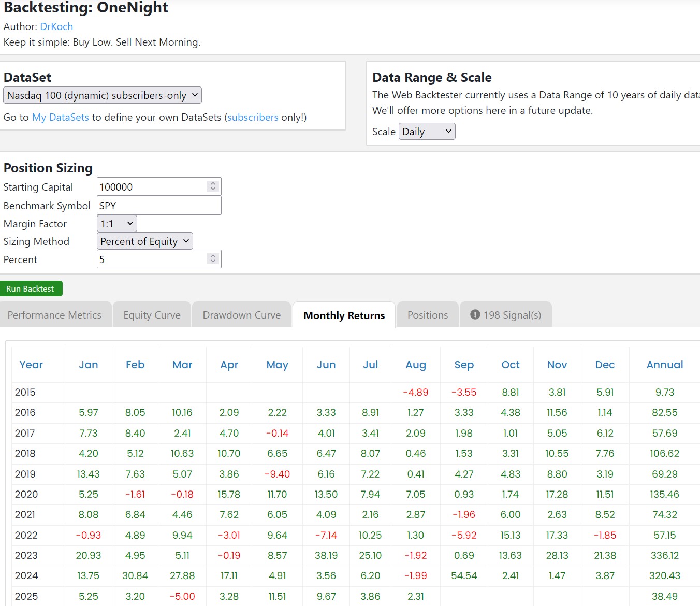
Task: Change the Sizing Method dropdown
Action: (x=144, y=241)
